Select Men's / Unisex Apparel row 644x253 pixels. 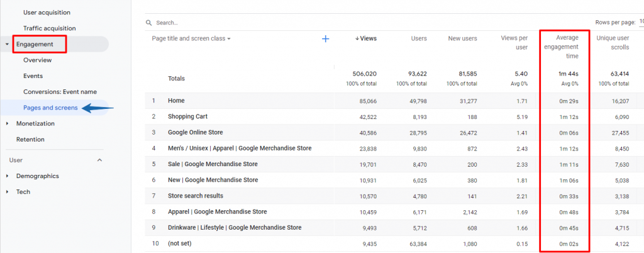240,149
